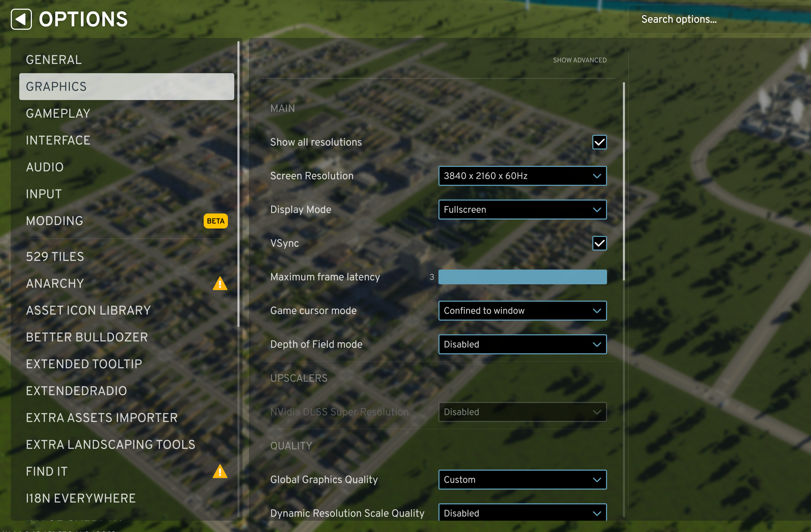Open the Global Graphics Quality dropdown

tap(522, 480)
